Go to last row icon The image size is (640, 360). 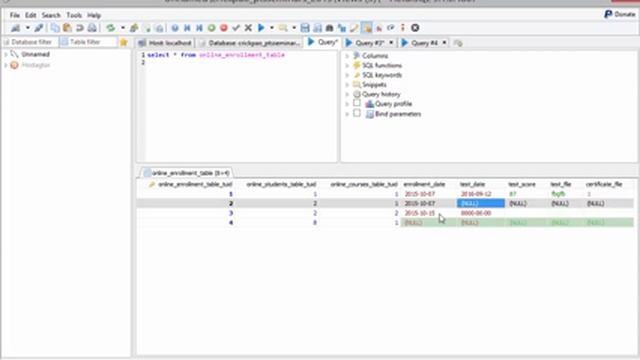[x=199, y=28]
